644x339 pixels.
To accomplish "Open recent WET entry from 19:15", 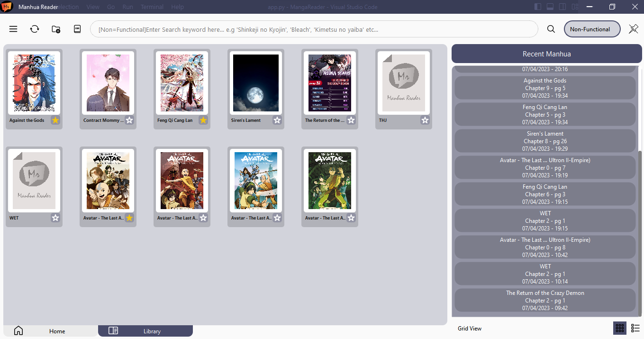I will pyautogui.click(x=545, y=221).
